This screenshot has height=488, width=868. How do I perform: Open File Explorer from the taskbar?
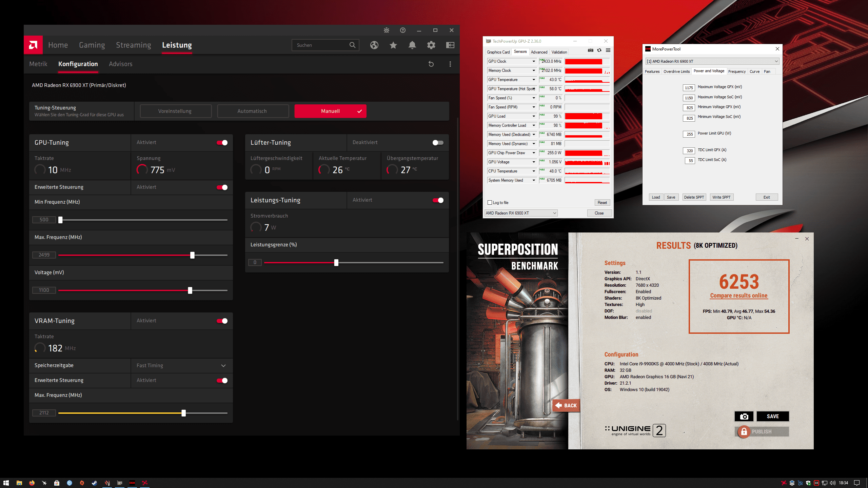pyautogui.click(x=19, y=483)
